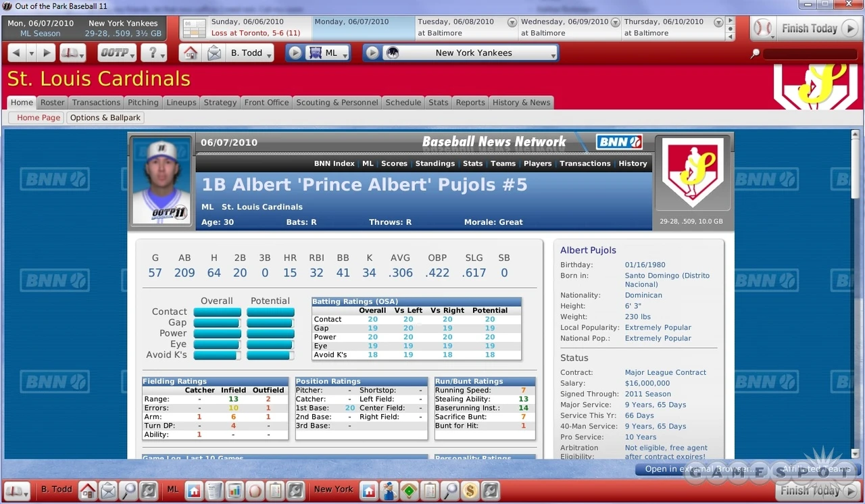Expand dropdown arrow on Thursday 06/10/2010 cell
This screenshot has height=504, width=865.
pos(718,22)
